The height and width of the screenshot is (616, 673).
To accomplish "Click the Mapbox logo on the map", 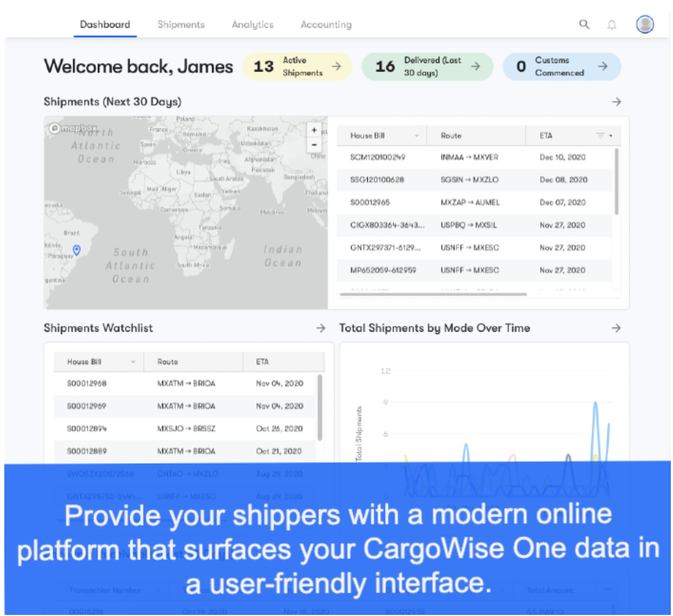I will (73, 128).
